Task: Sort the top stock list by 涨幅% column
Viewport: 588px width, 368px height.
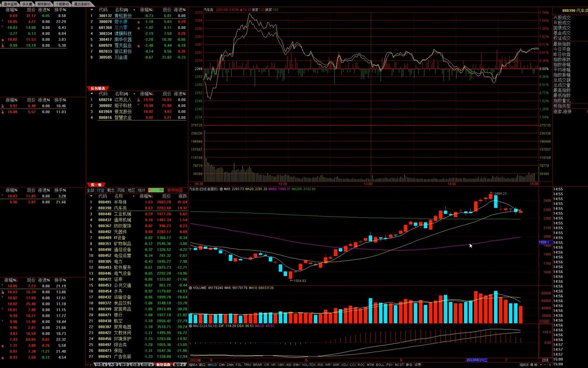Action: coord(147,10)
